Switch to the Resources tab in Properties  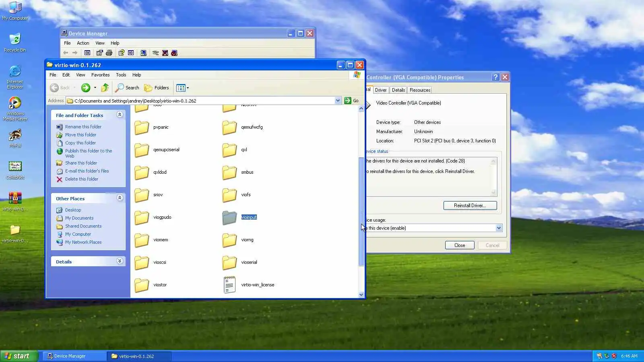(x=420, y=90)
